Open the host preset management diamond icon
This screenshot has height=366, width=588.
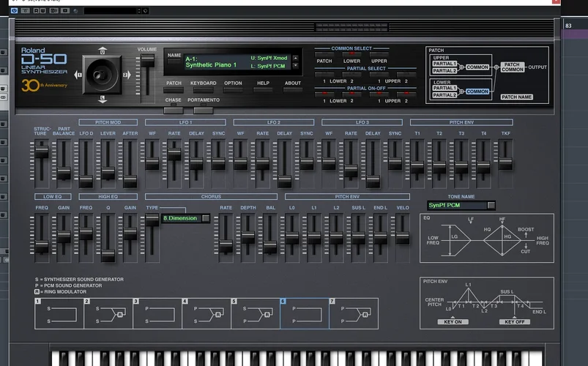pyautogui.click(x=146, y=10)
